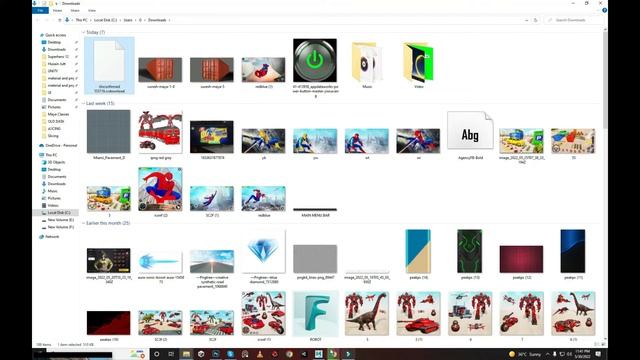Select This PC in navigation pane
The image size is (640, 360).
[51, 155]
